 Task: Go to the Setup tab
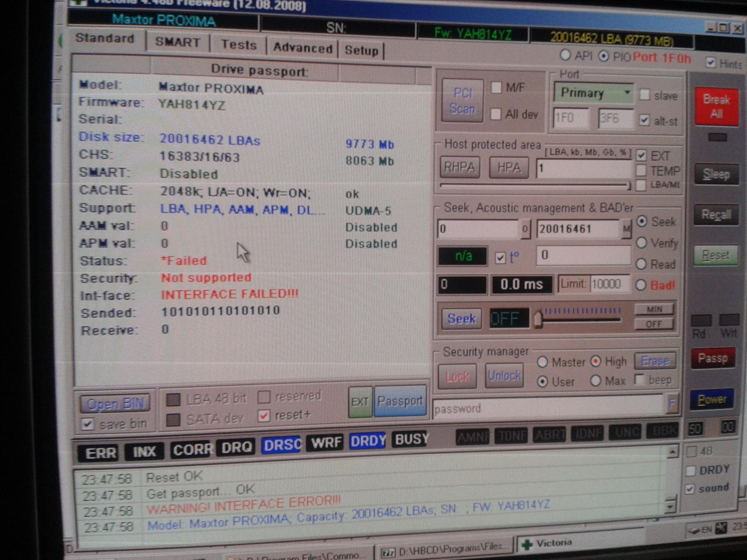(x=361, y=50)
